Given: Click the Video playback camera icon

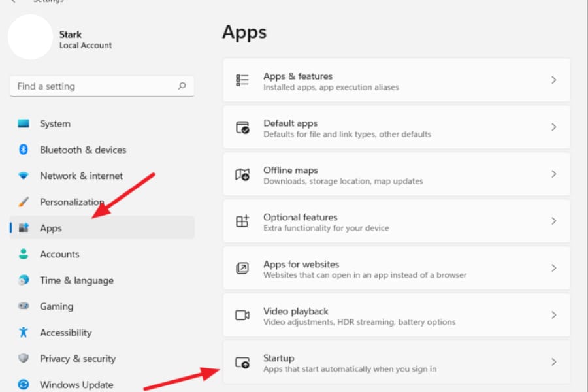Looking at the screenshot, I should 242,315.
